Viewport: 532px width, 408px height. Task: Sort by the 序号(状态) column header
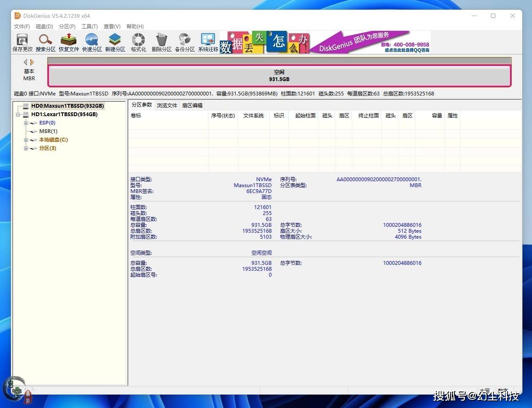click(x=223, y=116)
